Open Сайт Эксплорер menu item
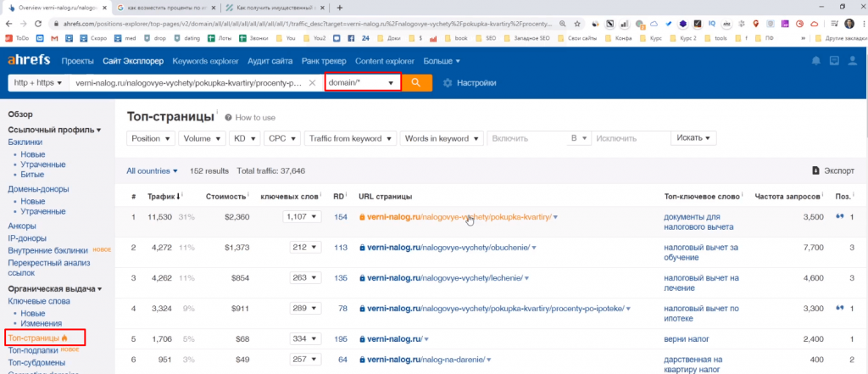Screen dimensions: 868x374 click(x=133, y=61)
